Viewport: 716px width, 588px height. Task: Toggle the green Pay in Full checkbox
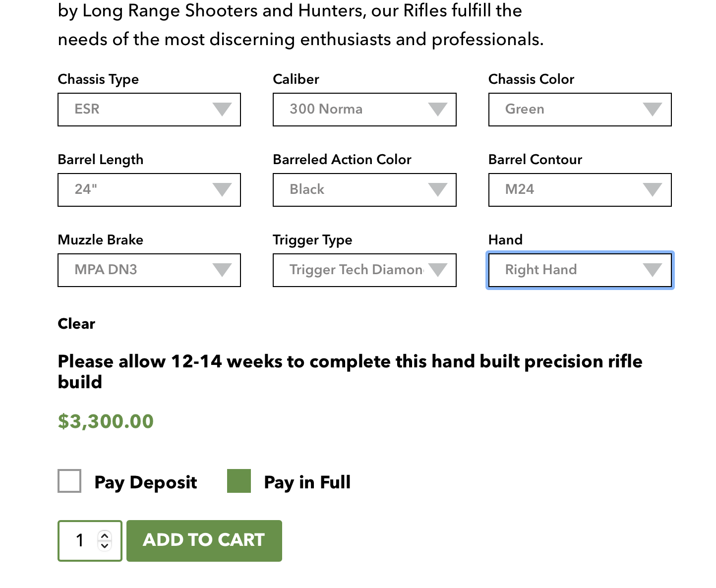point(239,481)
